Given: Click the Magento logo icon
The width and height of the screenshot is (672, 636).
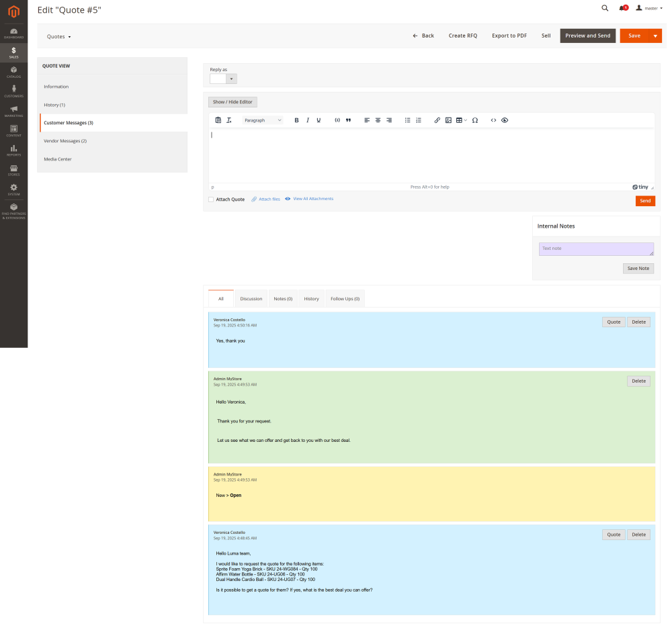Looking at the screenshot, I should pyautogui.click(x=13, y=11).
